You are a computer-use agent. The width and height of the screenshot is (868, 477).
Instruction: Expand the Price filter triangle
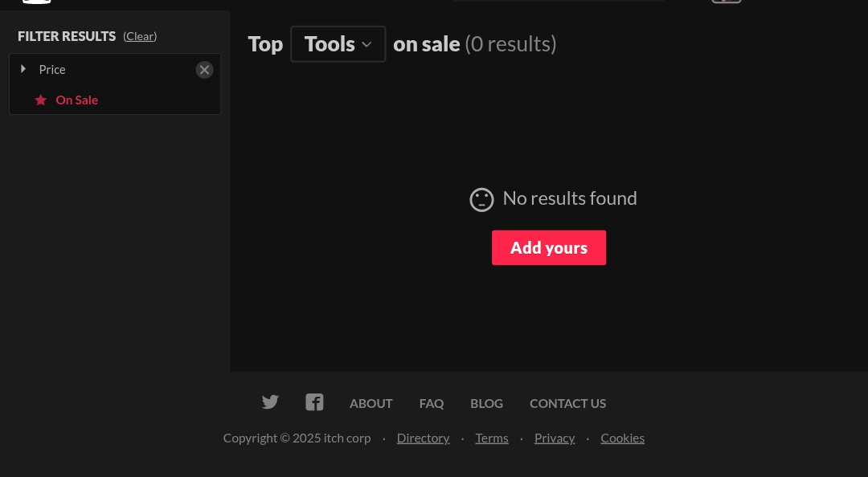pyautogui.click(x=23, y=69)
